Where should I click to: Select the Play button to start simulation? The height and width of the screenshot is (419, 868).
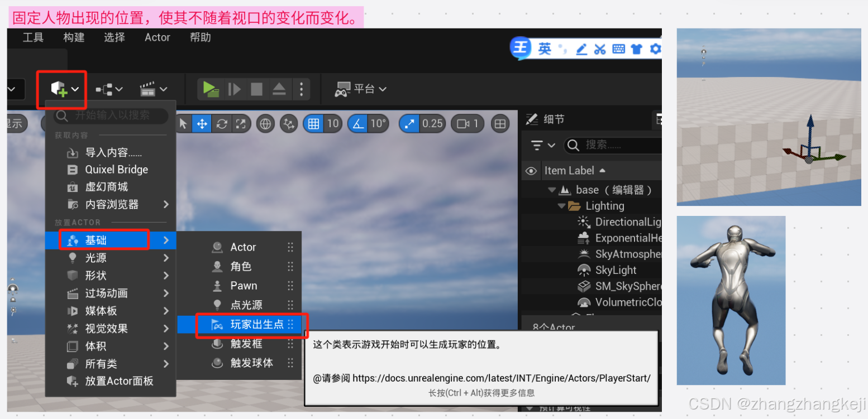pos(209,89)
